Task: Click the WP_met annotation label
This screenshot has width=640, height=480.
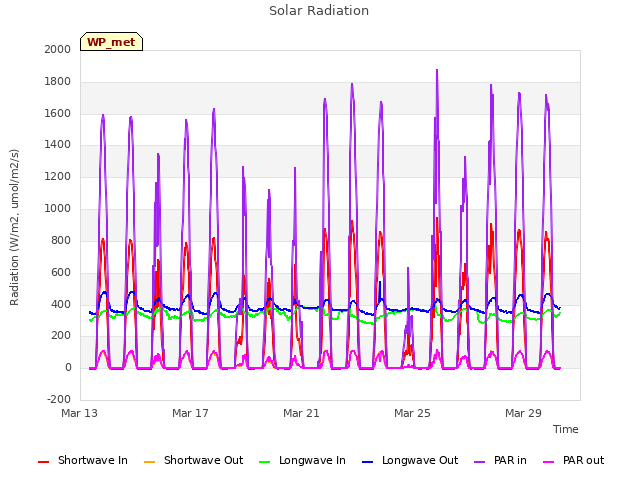Action: coord(111,42)
